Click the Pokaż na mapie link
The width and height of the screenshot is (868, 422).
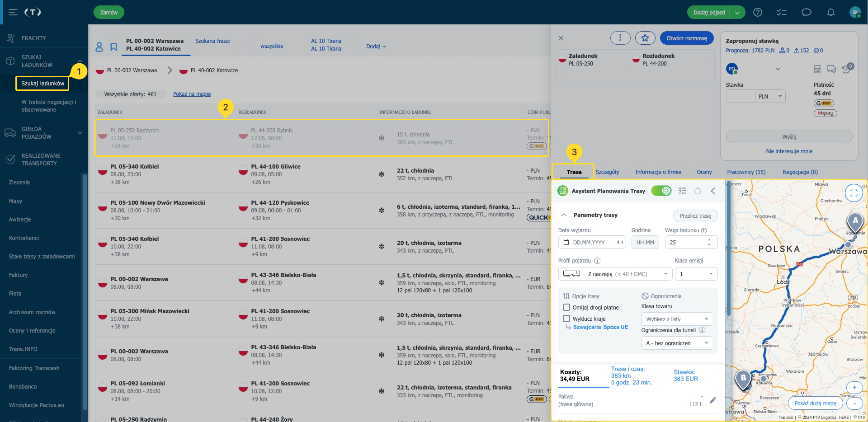coord(192,94)
